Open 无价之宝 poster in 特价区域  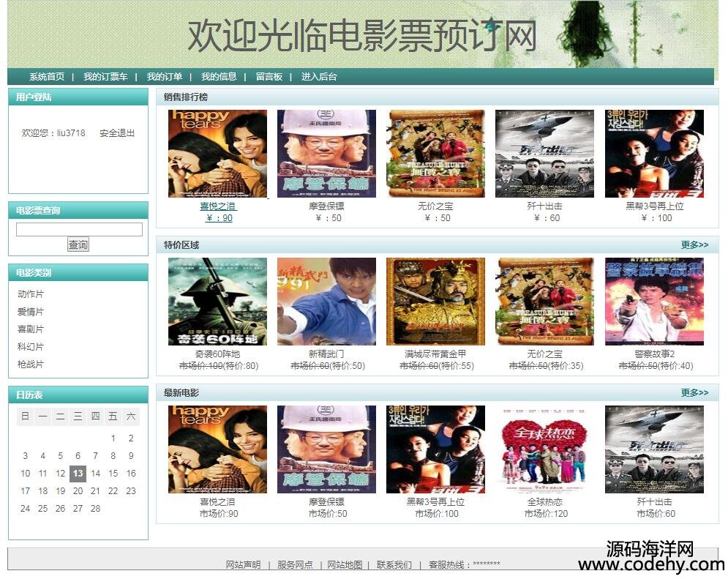click(x=544, y=302)
